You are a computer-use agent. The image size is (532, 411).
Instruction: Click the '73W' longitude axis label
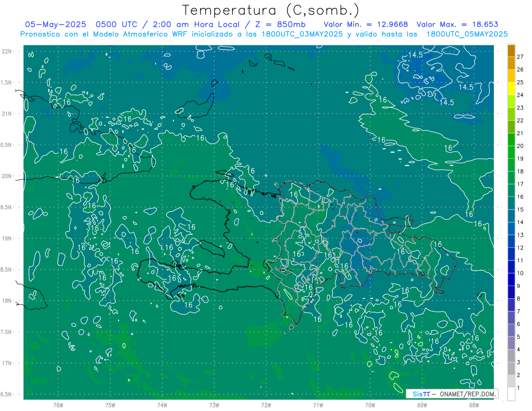pos(214,405)
